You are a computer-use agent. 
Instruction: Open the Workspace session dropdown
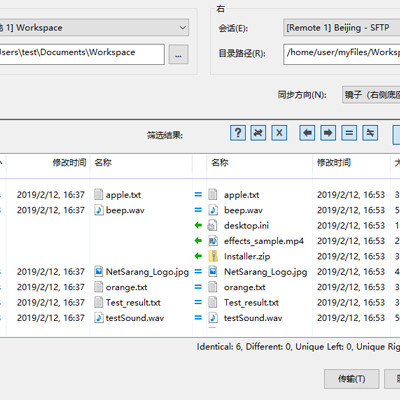point(94,28)
